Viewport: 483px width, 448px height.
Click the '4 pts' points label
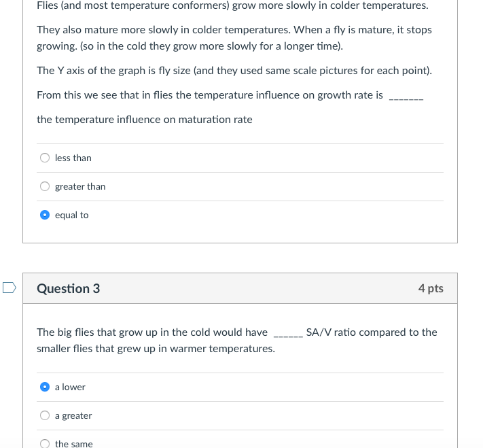pyautogui.click(x=431, y=288)
